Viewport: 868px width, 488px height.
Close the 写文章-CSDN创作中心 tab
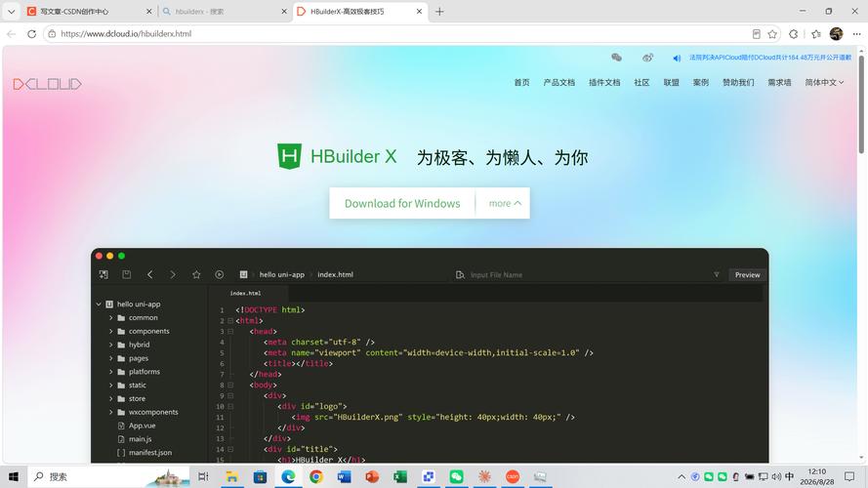149,11
